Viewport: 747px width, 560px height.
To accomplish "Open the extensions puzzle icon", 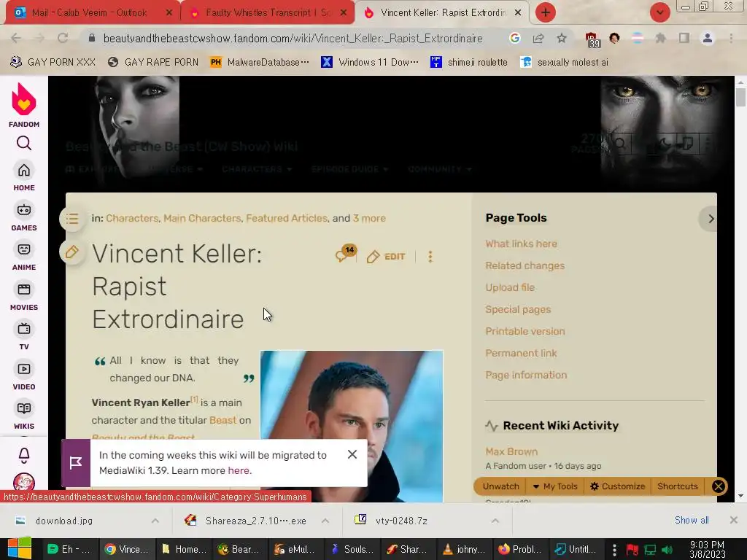I will pos(661,38).
